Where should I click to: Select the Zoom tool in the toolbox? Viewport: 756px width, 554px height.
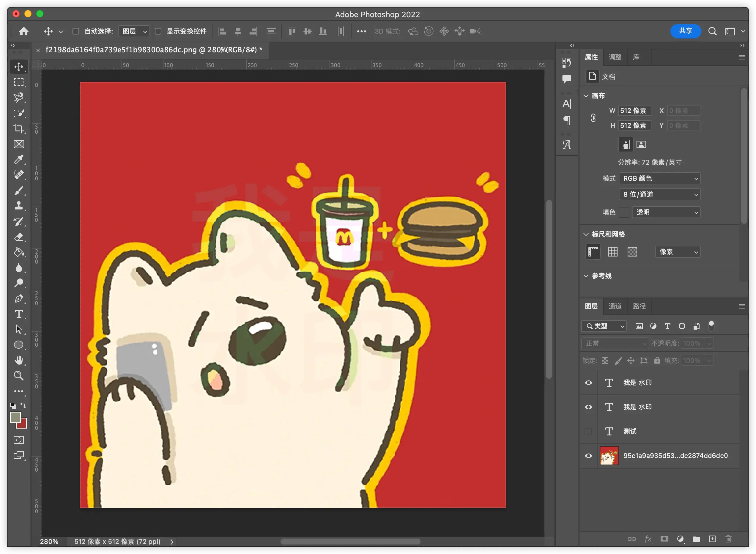(x=19, y=376)
